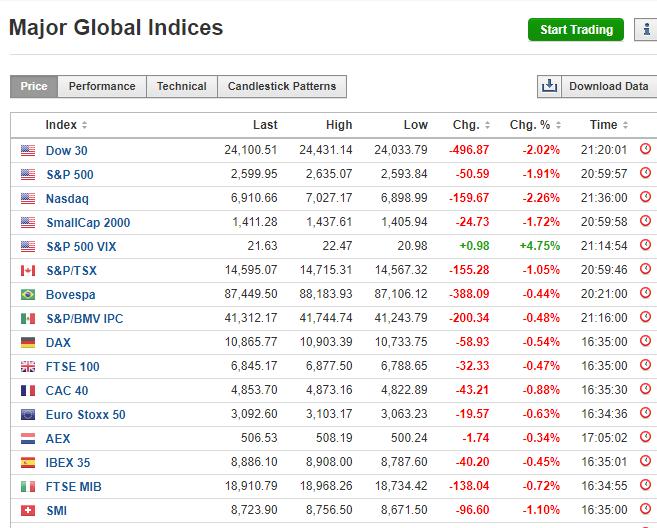
Task: Open the Technical tab
Action: (181, 87)
